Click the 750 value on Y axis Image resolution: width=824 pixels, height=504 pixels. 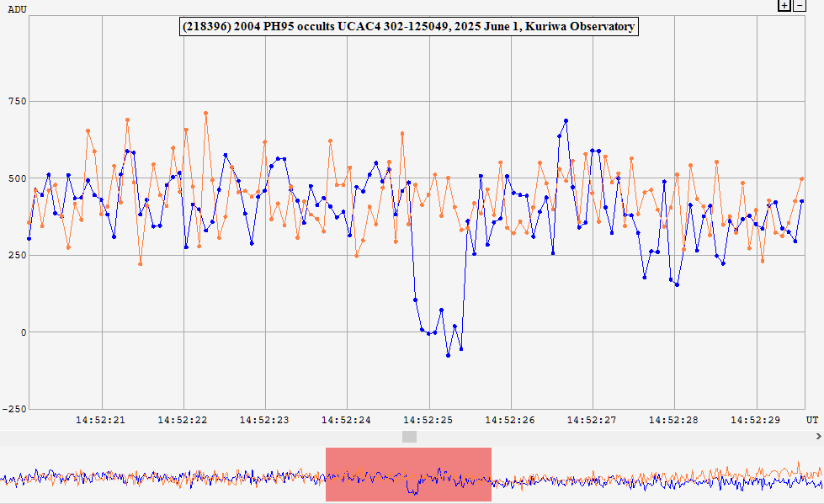click(x=14, y=102)
